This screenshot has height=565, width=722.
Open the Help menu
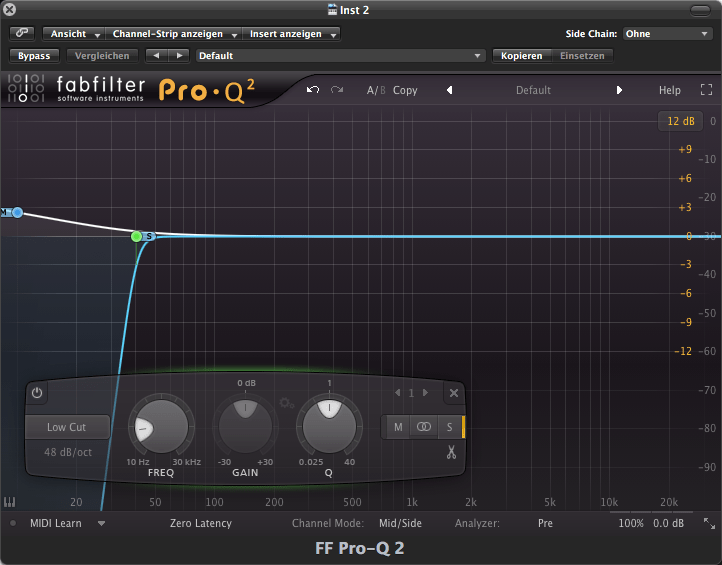tap(669, 90)
